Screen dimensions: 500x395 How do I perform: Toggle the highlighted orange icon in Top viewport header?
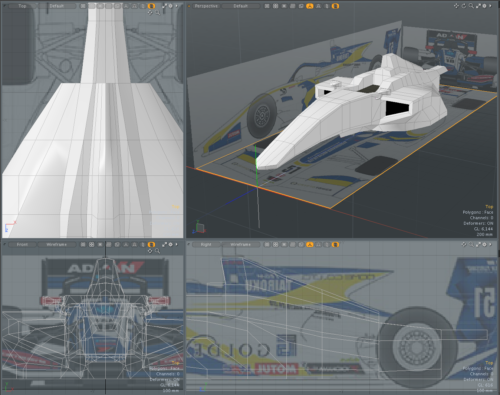151,6
